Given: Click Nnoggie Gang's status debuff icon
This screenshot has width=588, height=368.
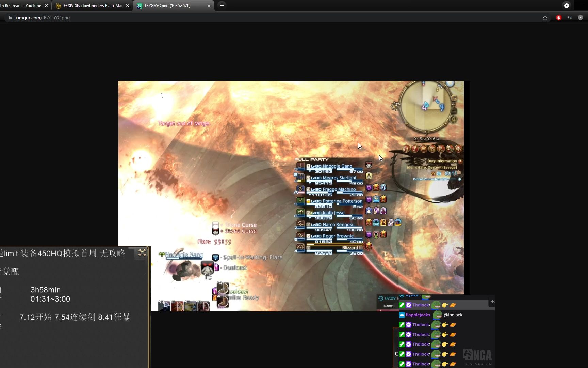Looking at the screenshot, I should [x=369, y=165].
